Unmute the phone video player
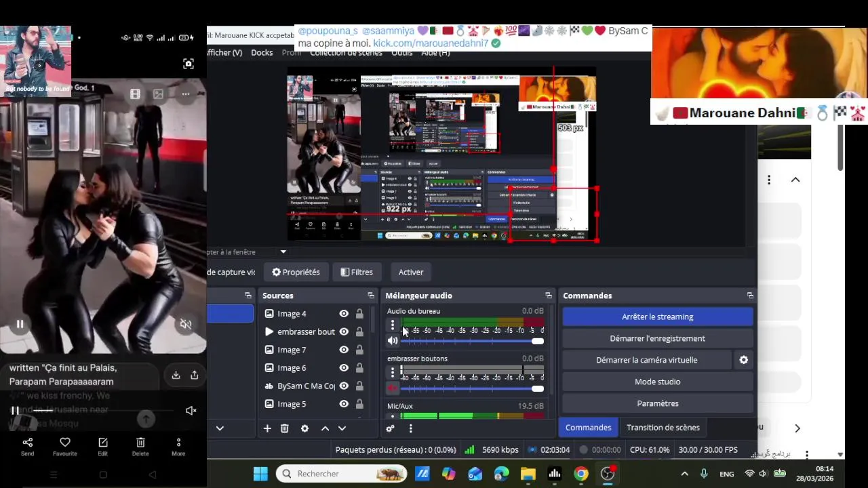Screen dimensions: 868x488 [x=191, y=410]
